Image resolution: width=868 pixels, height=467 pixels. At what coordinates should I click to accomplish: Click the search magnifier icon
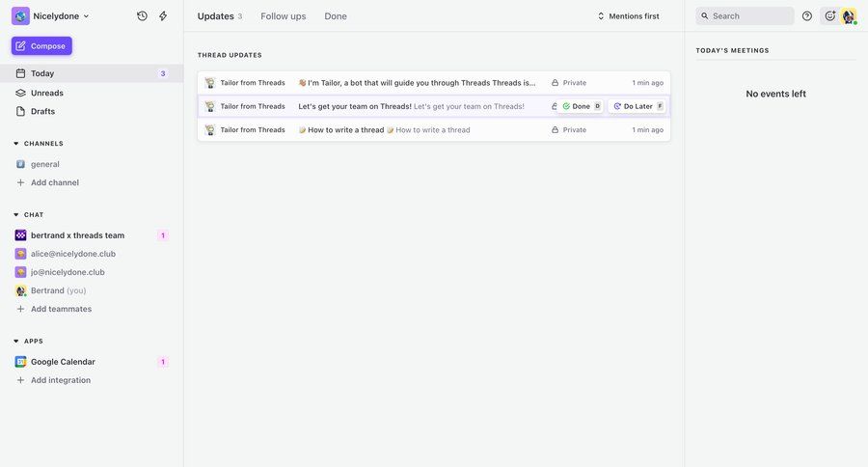[x=705, y=16]
